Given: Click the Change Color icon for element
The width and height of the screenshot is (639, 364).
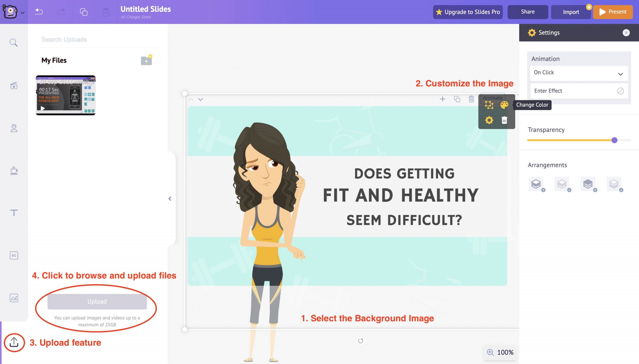Looking at the screenshot, I should [x=504, y=104].
